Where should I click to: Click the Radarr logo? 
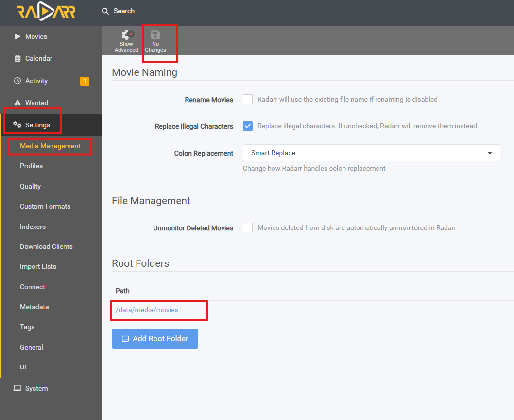coord(46,12)
